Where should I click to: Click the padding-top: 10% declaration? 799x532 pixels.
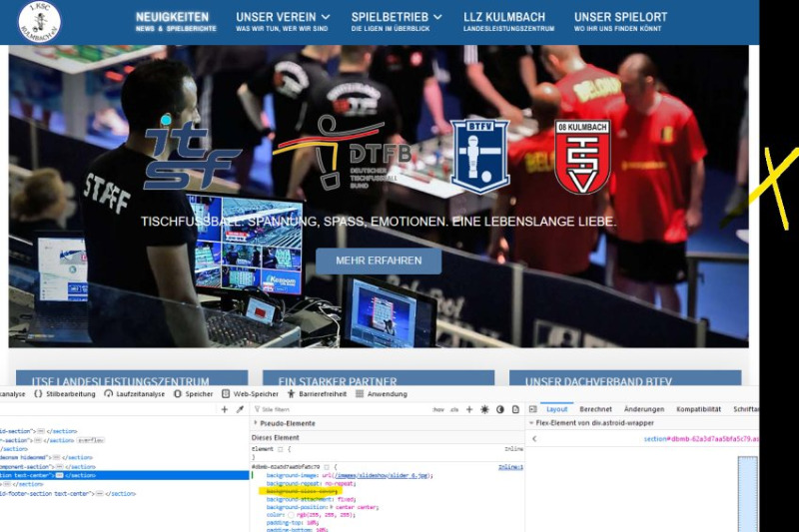coord(293,523)
